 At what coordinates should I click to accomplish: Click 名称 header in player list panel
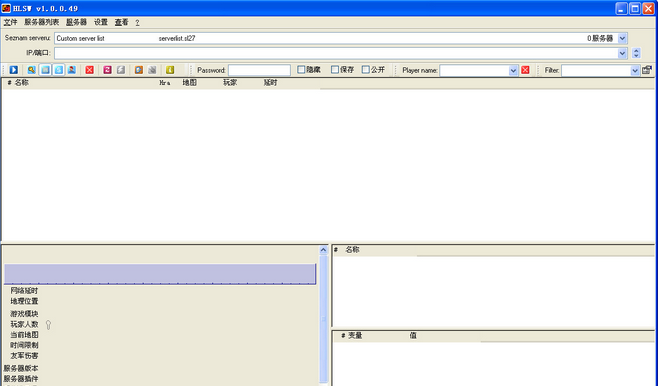point(352,250)
